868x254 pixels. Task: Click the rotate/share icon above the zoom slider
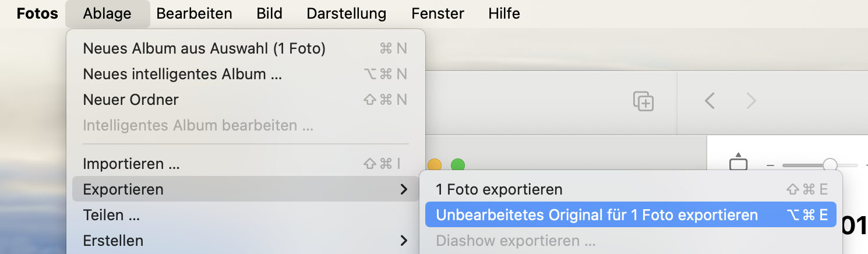tap(738, 163)
